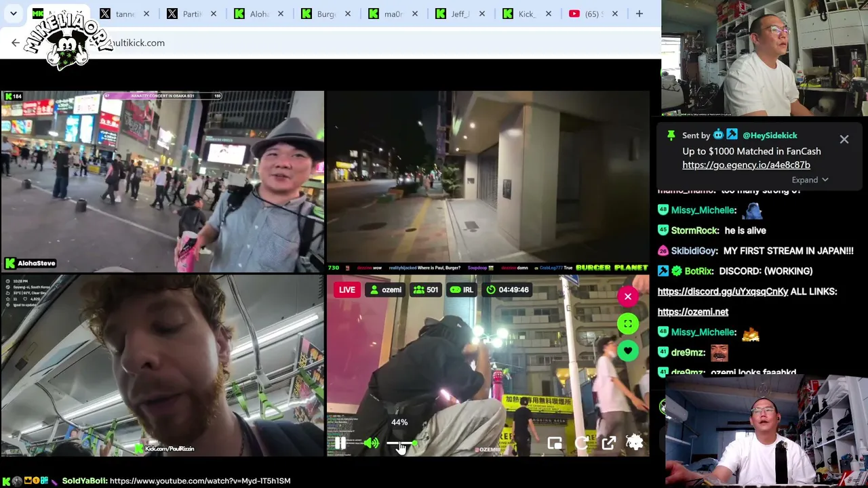Open the discord.gg invite link in chat
868x488 pixels.
click(x=723, y=291)
